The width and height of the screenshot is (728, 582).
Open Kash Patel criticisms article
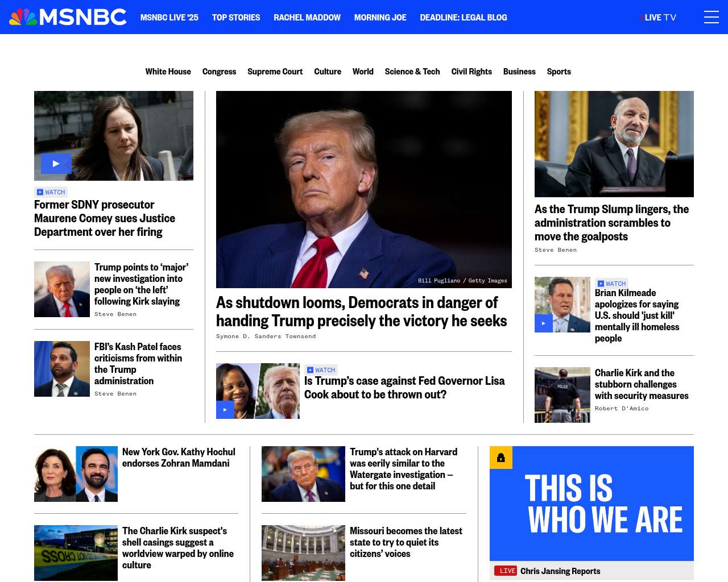tap(138, 364)
